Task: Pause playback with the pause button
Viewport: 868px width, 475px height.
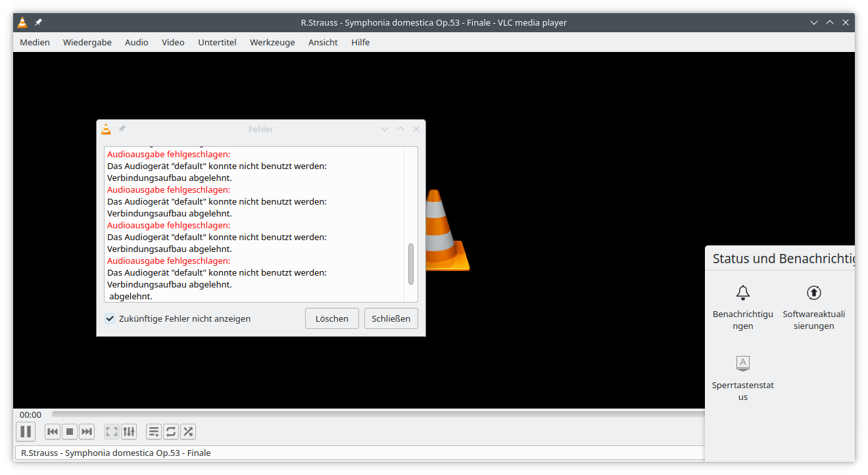Action: pyautogui.click(x=26, y=432)
